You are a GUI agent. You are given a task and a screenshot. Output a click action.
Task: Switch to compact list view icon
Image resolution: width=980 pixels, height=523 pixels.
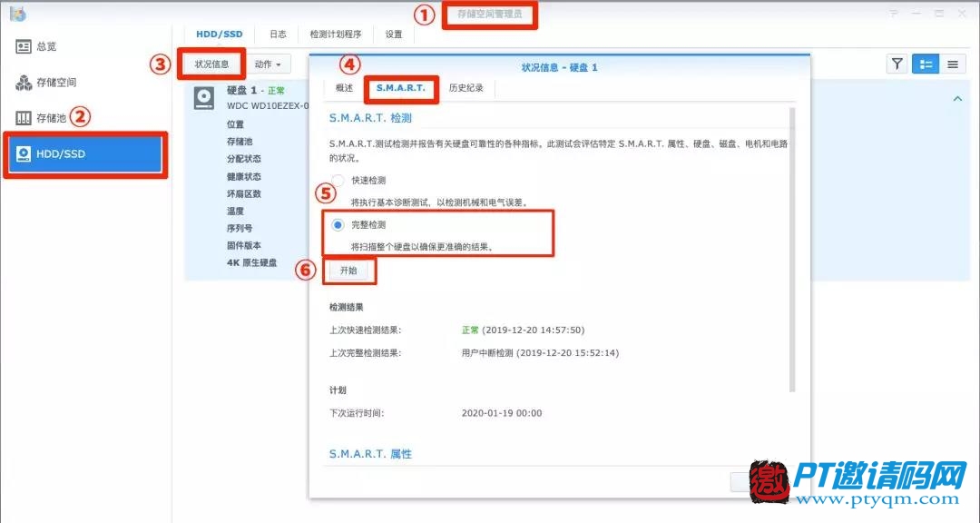click(x=953, y=64)
